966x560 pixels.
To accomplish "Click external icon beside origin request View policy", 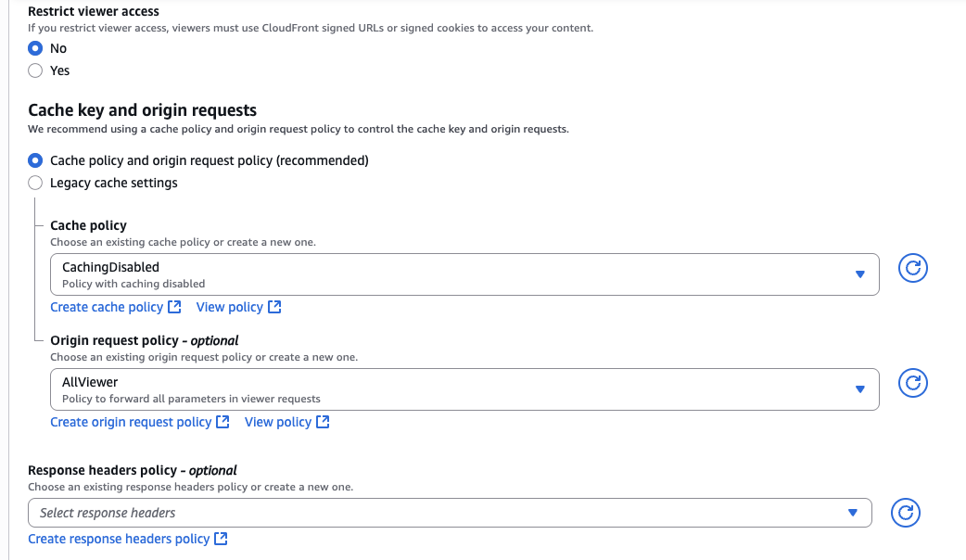I will click(x=323, y=422).
